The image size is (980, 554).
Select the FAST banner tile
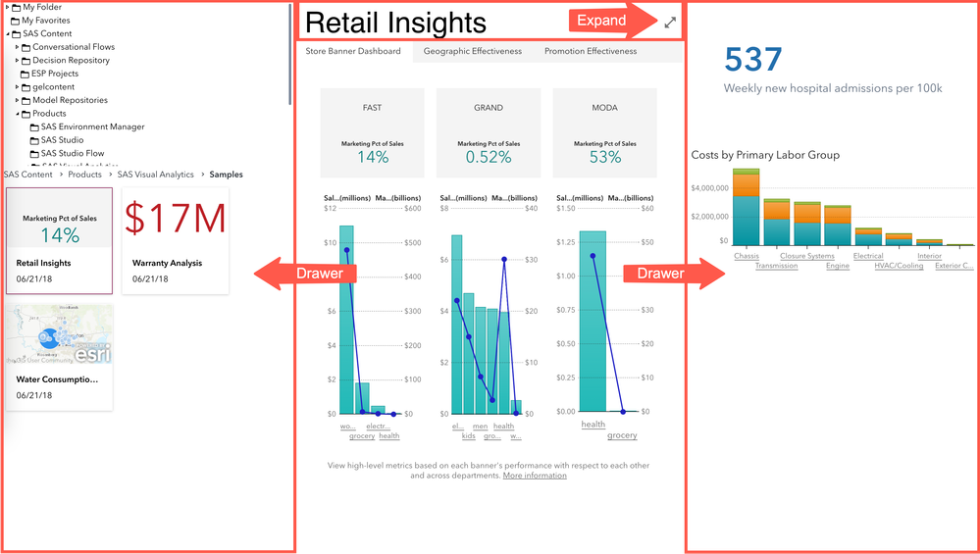373,132
